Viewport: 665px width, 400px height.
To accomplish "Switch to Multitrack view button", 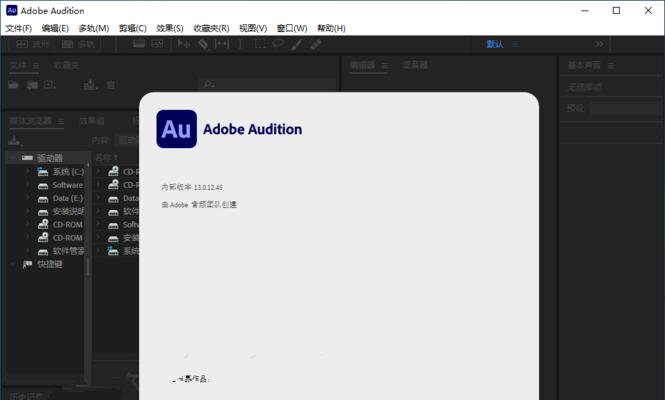I will [78, 44].
